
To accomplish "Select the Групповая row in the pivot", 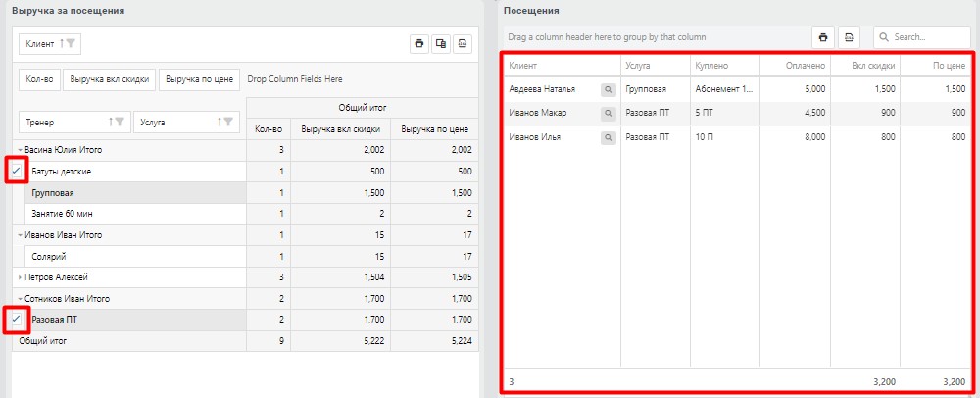I will [135, 193].
